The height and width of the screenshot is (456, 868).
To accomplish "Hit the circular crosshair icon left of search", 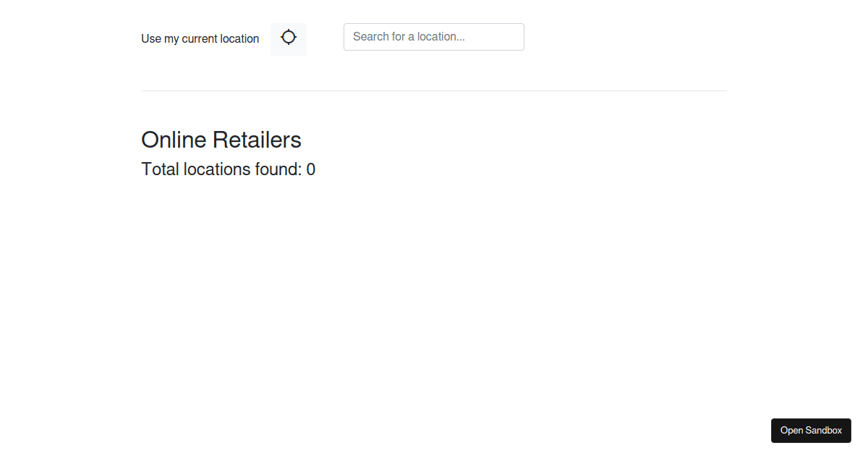I will (x=289, y=38).
